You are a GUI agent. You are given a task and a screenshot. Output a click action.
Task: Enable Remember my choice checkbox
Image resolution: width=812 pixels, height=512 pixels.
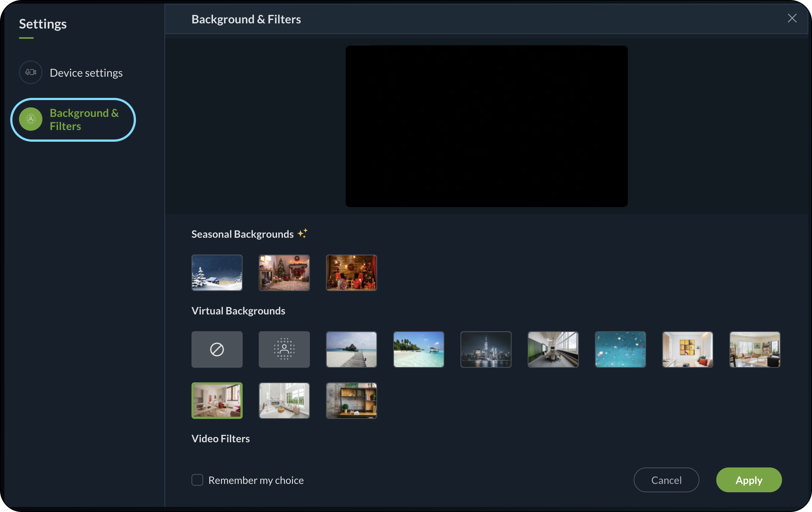coord(197,480)
